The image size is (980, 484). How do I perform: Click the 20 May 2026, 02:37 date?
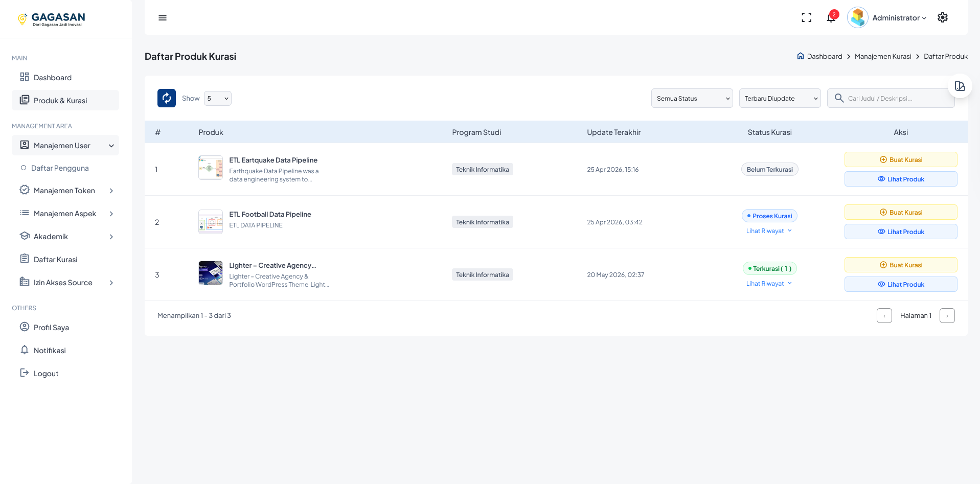(616, 275)
